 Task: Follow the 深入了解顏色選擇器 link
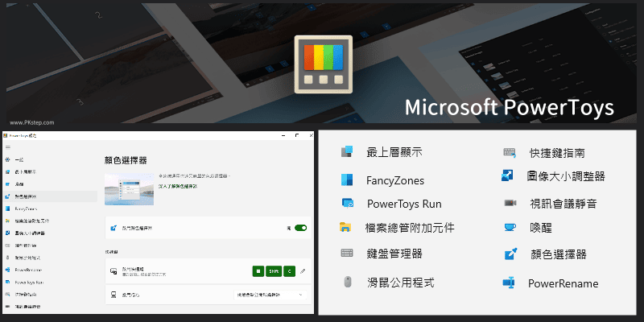(178, 187)
